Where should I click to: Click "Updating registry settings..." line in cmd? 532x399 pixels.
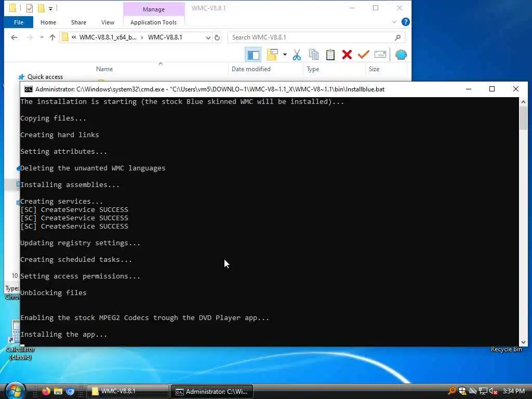(x=80, y=243)
